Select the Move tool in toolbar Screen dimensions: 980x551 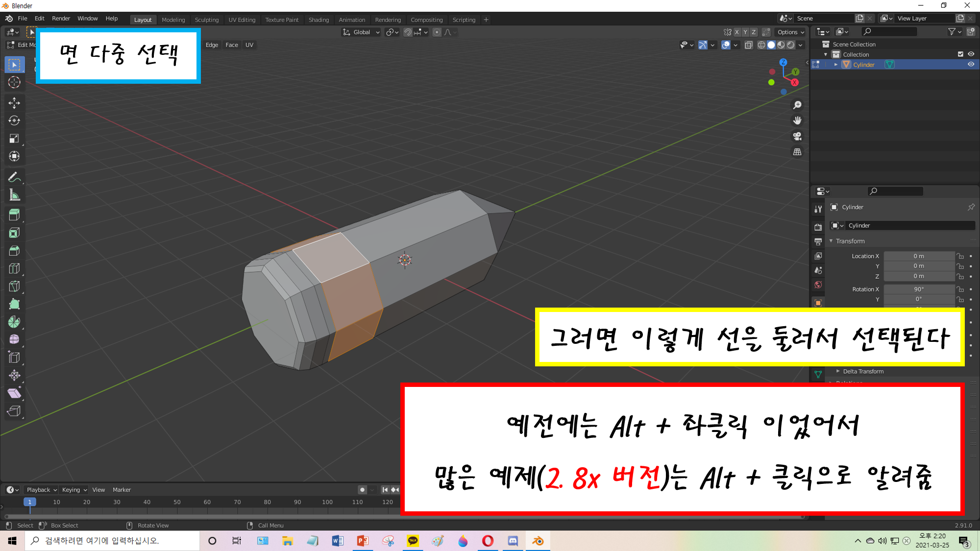(x=14, y=102)
